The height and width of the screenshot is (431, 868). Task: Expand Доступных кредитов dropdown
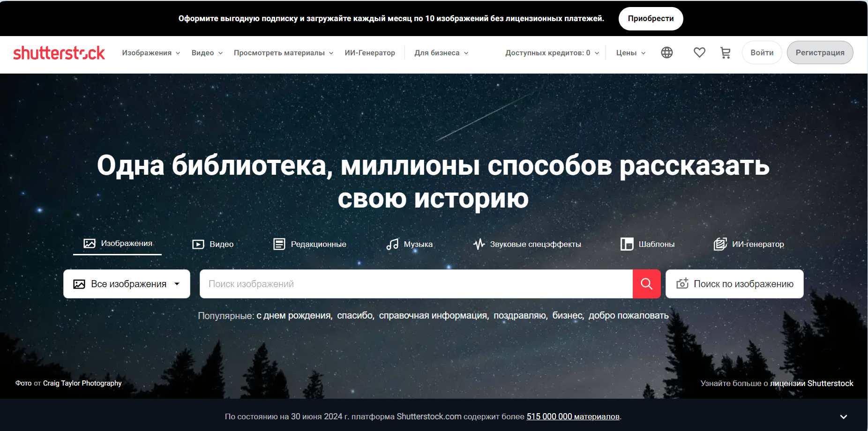pyautogui.click(x=552, y=53)
